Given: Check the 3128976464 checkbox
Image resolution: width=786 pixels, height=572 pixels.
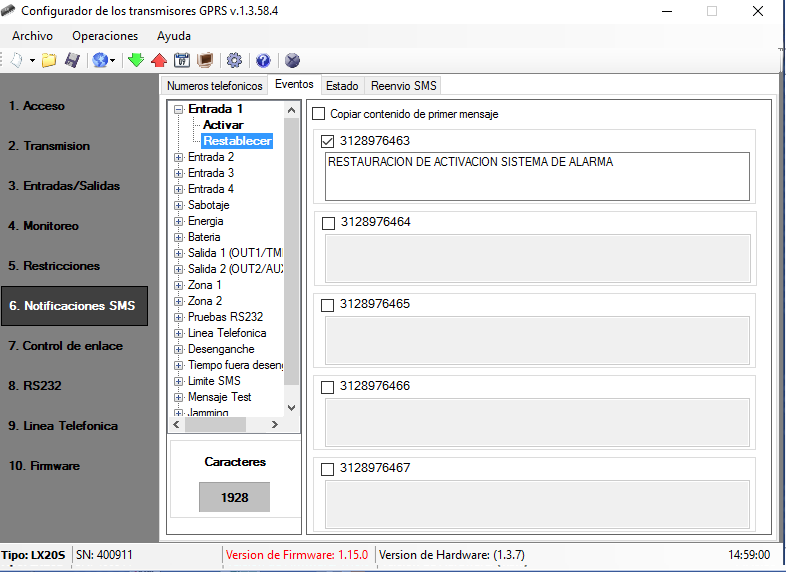Looking at the screenshot, I should coord(328,223).
